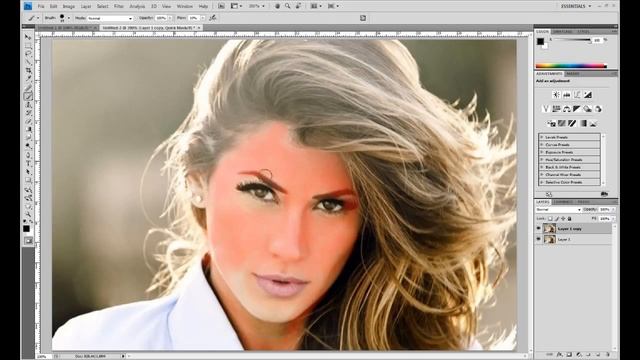Click Black & White adjustment icon
Viewport: 640px width, 360px height.
click(x=577, y=109)
